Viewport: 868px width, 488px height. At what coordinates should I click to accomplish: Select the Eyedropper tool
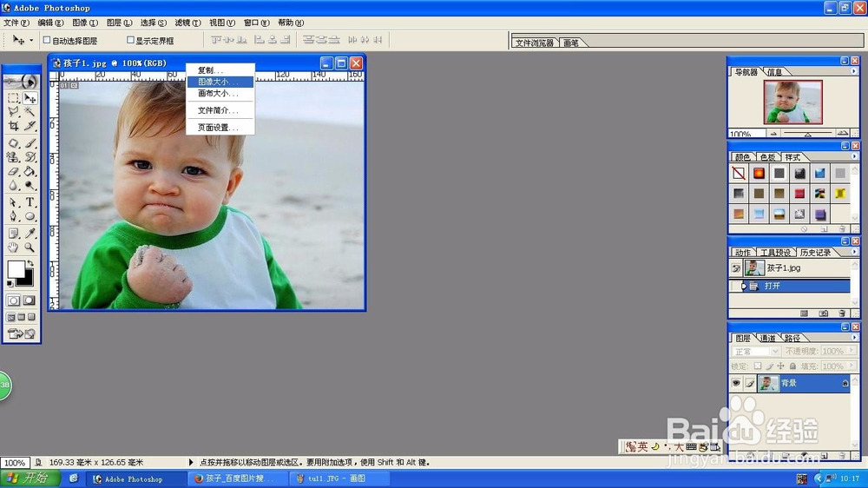pos(30,234)
